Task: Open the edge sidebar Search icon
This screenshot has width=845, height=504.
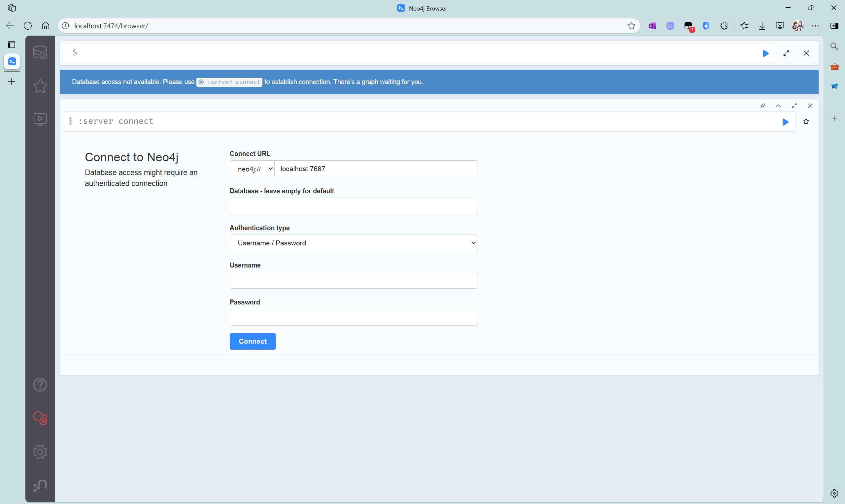Action: (834, 46)
